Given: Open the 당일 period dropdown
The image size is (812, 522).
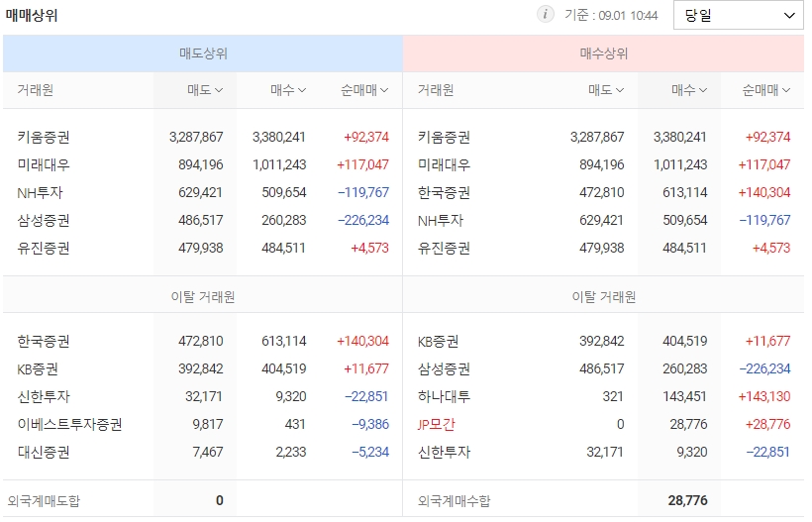Looking at the screenshot, I should (738, 16).
